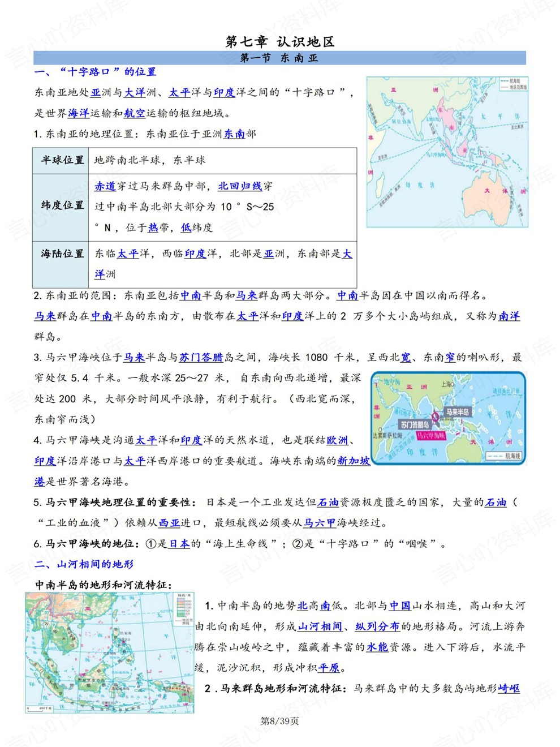Image resolution: width=560 pixels, height=747 pixels.
Task: Click the underlined word 东南 before 部
Action: 235,134
